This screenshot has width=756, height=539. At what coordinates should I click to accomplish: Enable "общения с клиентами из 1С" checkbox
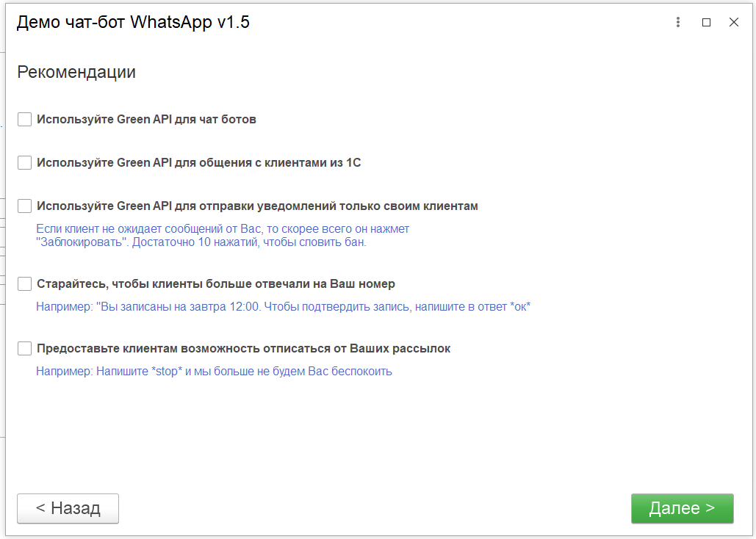coord(24,162)
